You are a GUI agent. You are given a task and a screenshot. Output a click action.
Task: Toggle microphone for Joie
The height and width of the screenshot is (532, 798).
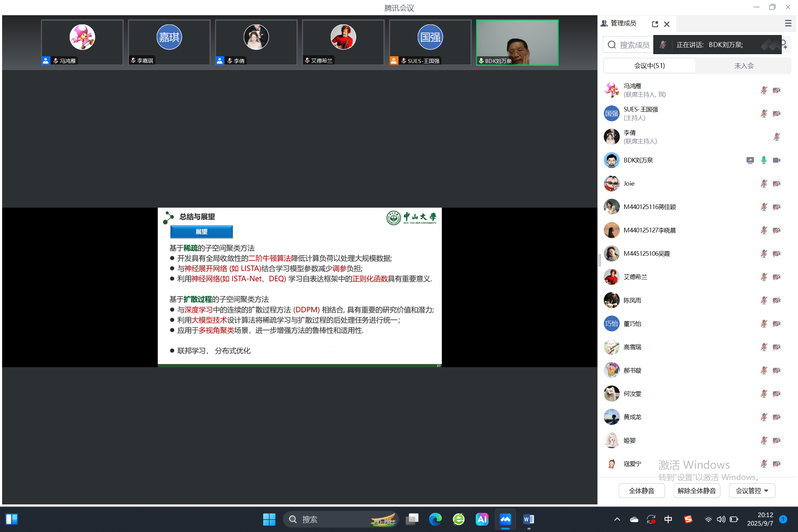(764, 184)
